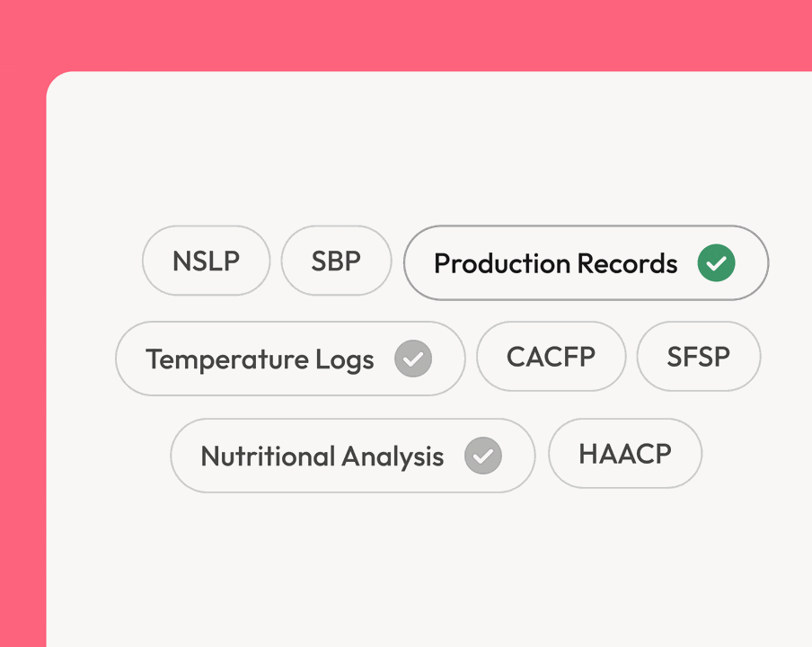Screen dimensions: 812x647
Task: Click the empty card area below HAACP
Action: pyautogui.click(x=624, y=557)
